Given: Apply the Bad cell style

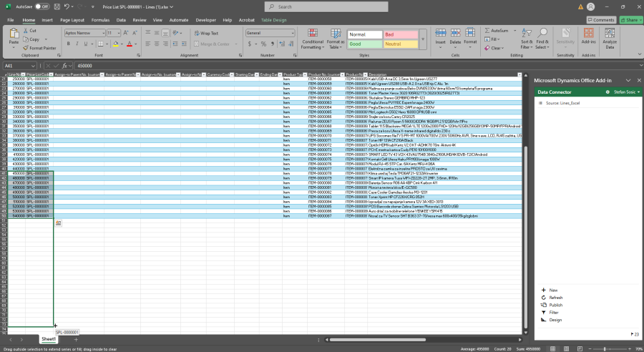Looking at the screenshot, I should coord(401,34).
